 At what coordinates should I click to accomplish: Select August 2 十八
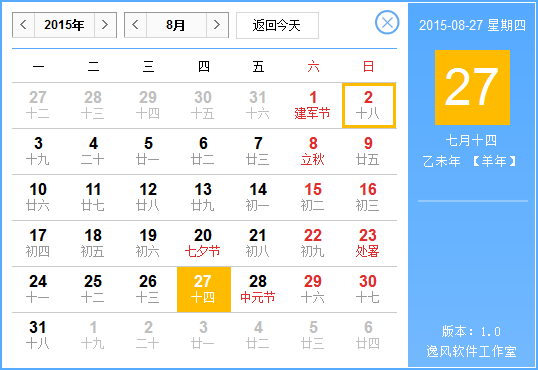[369, 105]
